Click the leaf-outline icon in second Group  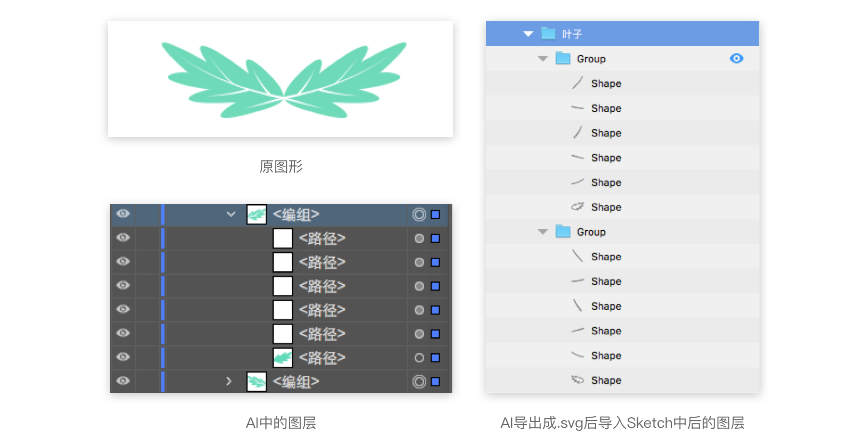pos(578,380)
